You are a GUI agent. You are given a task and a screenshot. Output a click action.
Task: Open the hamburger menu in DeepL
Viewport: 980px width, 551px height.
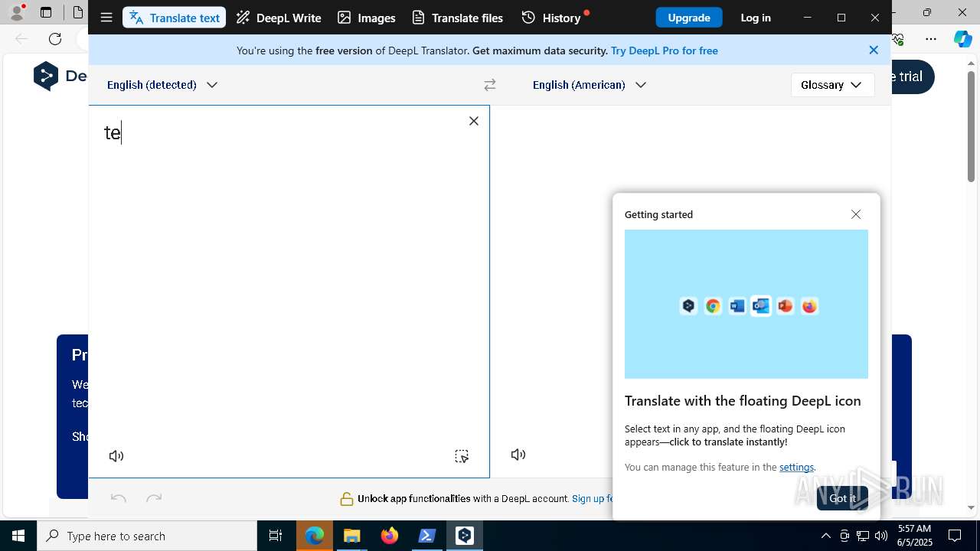coord(106,18)
